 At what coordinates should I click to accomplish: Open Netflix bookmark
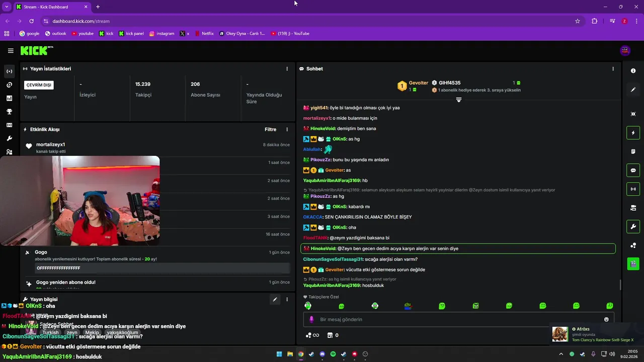point(204,34)
